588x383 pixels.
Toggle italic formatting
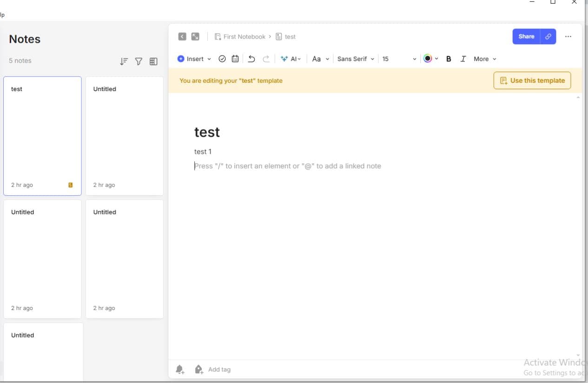click(x=463, y=59)
